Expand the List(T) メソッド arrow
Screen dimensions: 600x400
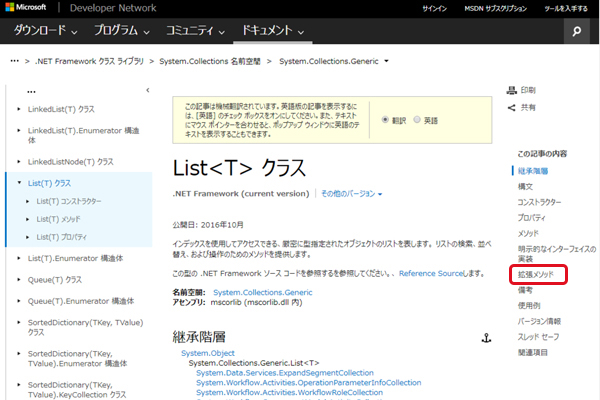(x=28, y=219)
